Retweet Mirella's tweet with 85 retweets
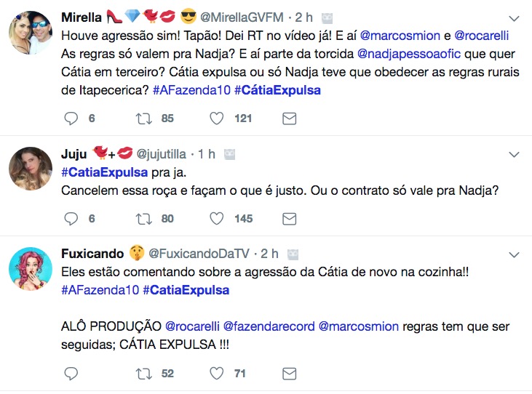Viewport: 532px width, 394px height. (143, 118)
